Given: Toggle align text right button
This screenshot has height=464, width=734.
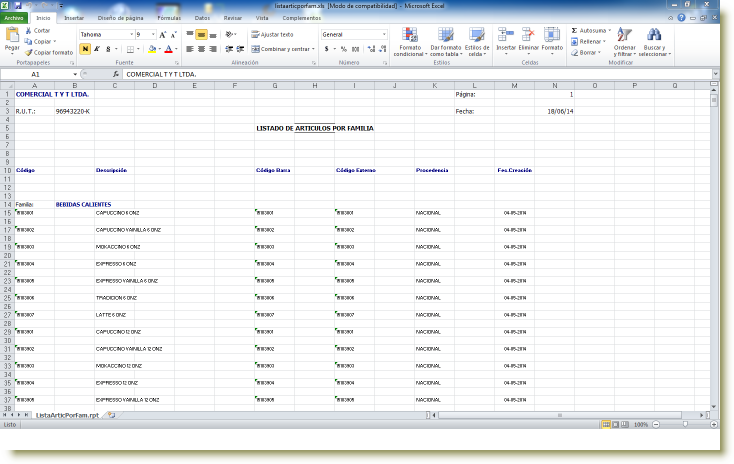Looking at the screenshot, I should point(213,49).
